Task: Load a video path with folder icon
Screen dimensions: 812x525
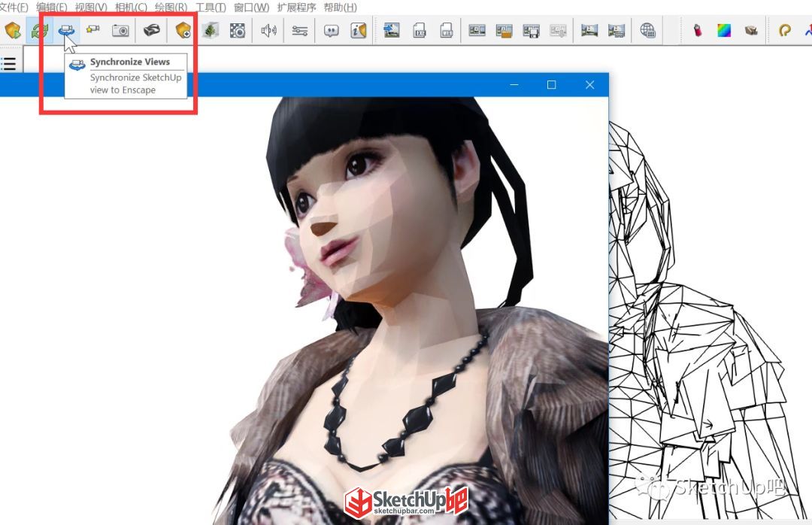Action: (x=504, y=31)
